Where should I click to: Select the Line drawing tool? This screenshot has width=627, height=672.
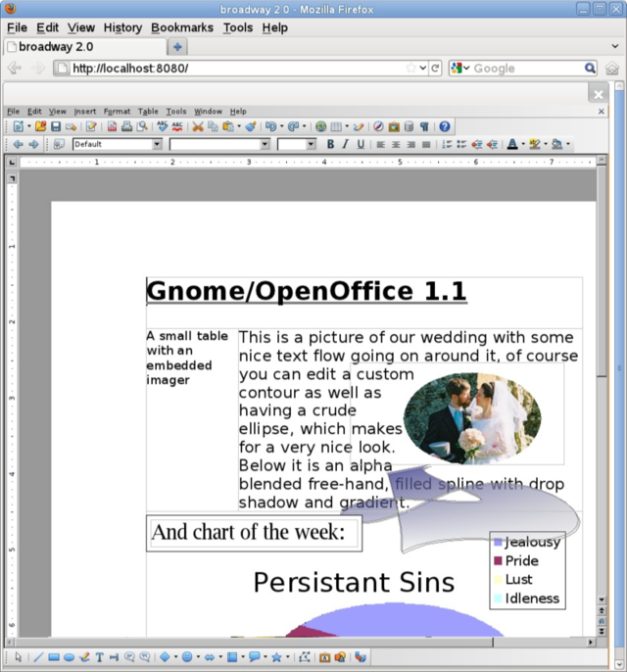38,657
